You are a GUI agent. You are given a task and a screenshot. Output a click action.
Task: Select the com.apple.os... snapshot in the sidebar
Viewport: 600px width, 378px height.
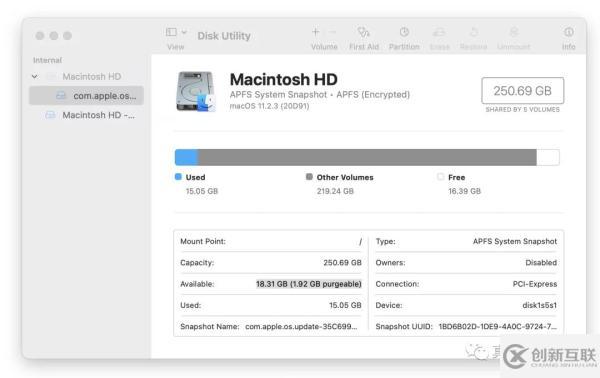[x=86, y=96]
